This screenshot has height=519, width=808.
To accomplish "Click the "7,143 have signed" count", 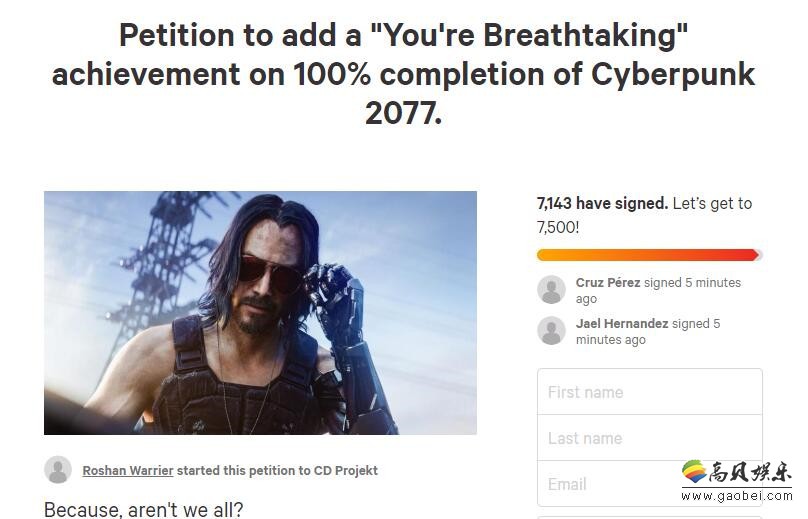I will tap(602, 203).
